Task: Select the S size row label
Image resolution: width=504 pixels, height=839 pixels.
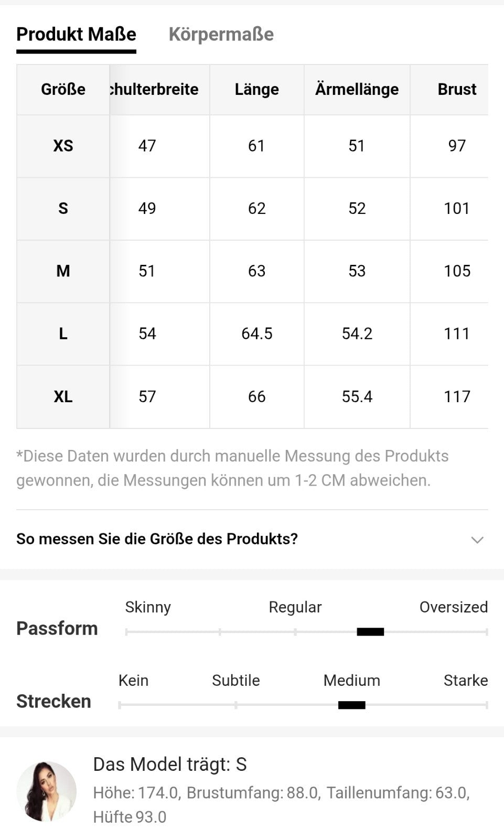Action: point(63,209)
